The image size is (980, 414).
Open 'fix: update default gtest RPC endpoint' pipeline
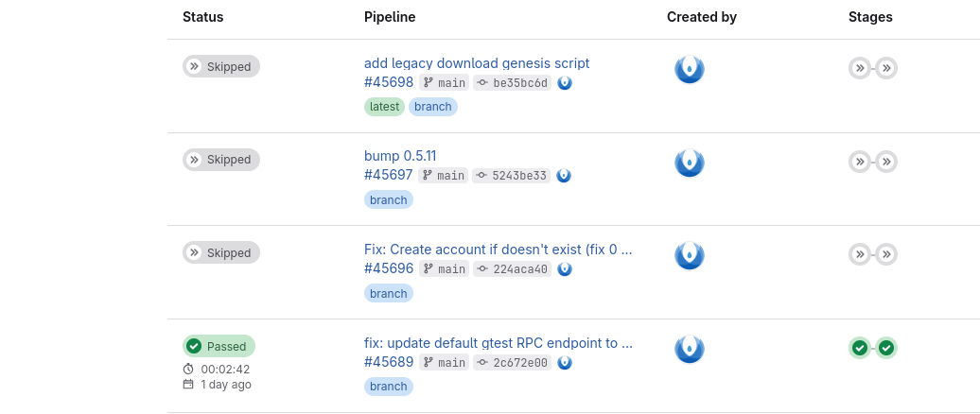tap(498, 343)
